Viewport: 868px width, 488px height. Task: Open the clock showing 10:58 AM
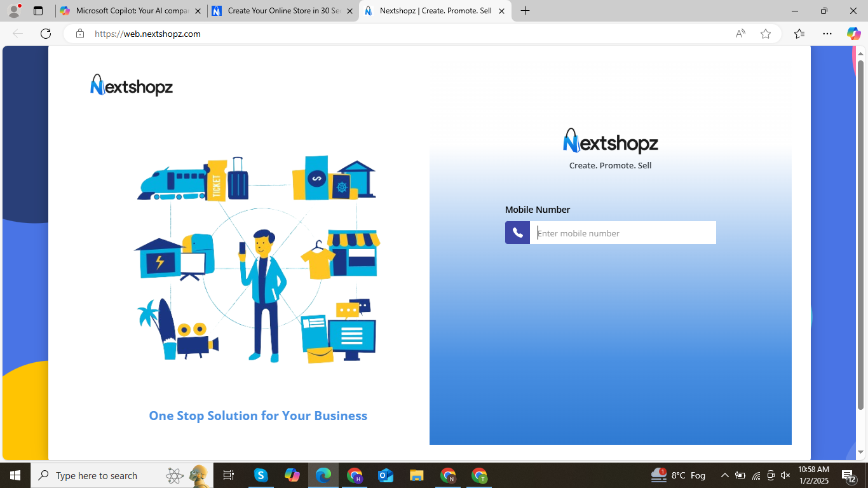pyautogui.click(x=813, y=475)
